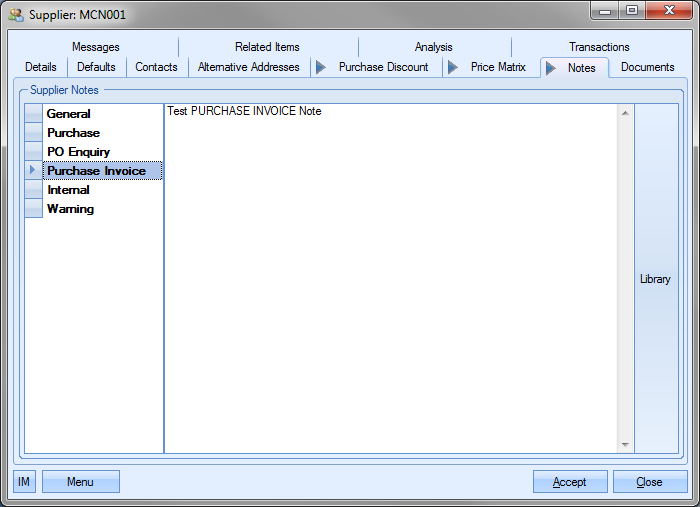Click the notes scrollbar up arrow
Image resolution: width=700 pixels, height=507 pixels.
tap(625, 113)
